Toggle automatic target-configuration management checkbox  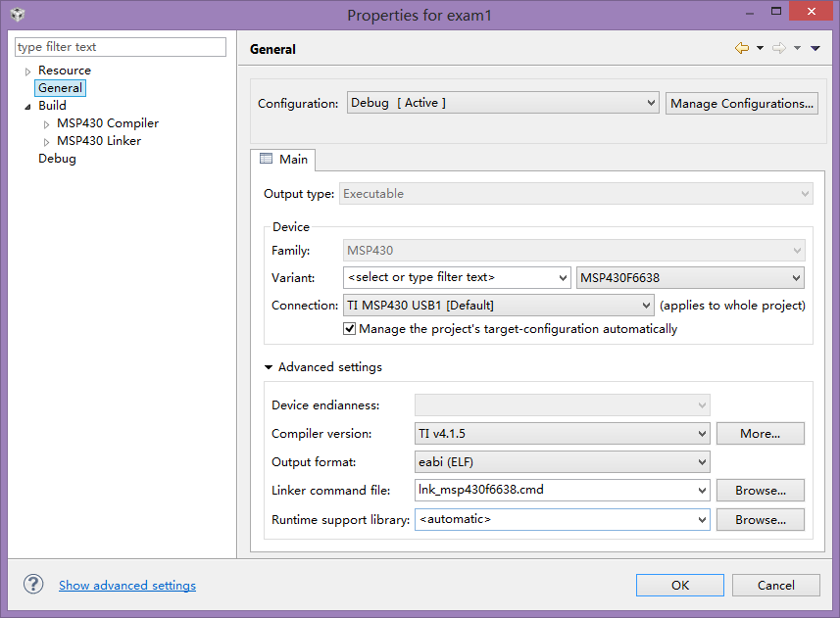pos(350,329)
